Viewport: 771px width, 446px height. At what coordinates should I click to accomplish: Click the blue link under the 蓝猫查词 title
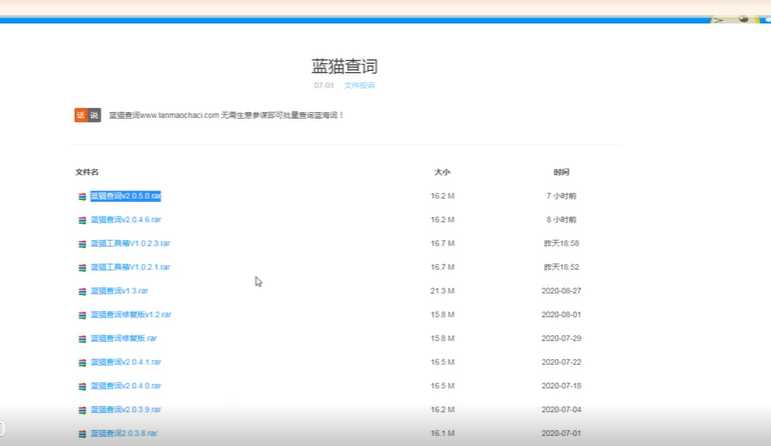[359, 86]
